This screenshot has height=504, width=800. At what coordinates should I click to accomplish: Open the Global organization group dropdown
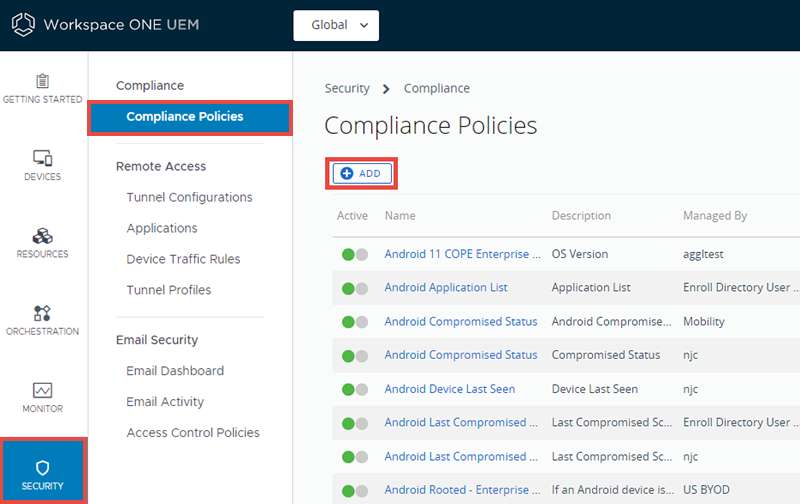[336, 25]
